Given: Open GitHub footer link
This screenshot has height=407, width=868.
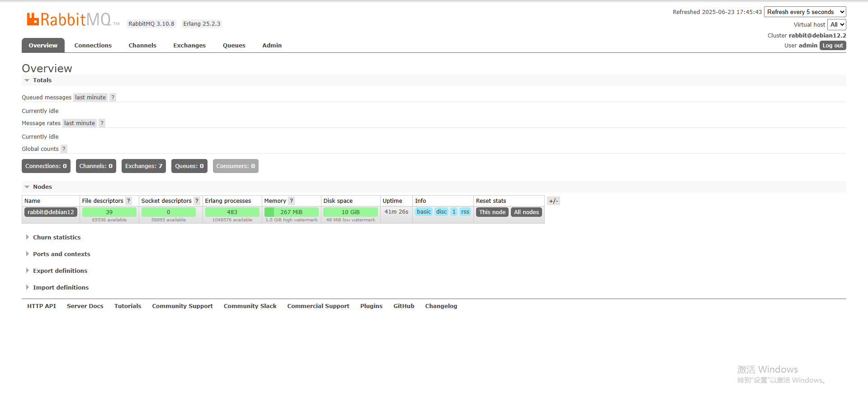Looking at the screenshot, I should tap(404, 306).
